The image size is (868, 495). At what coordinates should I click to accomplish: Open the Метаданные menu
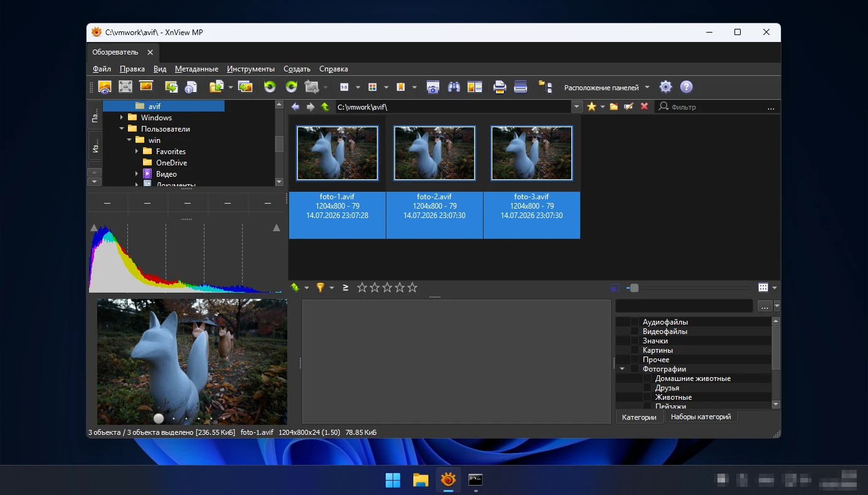[x=196, y=69]
